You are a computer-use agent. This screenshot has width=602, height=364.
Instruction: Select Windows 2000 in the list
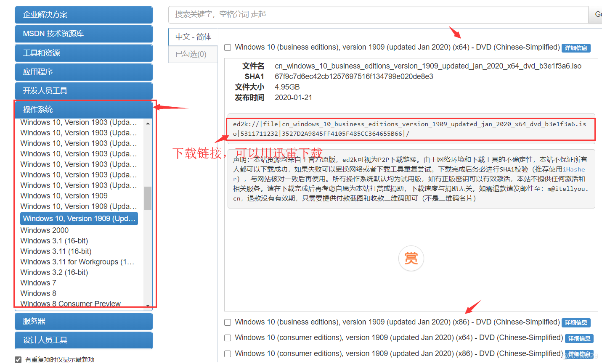45,230
